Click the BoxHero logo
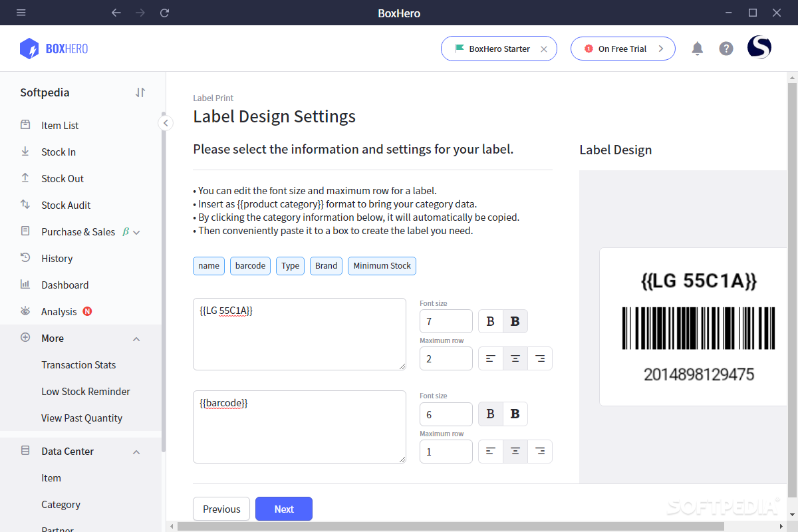The width and height of the screenshot is (798, 532). click(54, 49)
